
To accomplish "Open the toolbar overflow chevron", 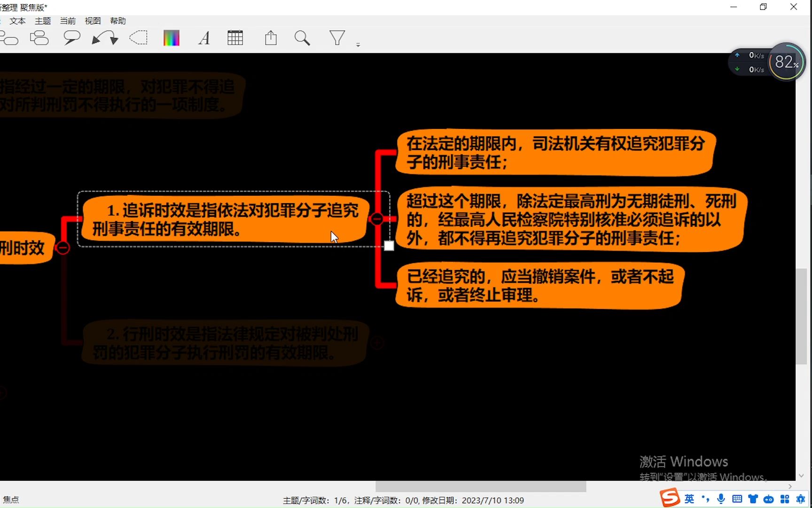I will pyautogui.click(x=359, y=44).
